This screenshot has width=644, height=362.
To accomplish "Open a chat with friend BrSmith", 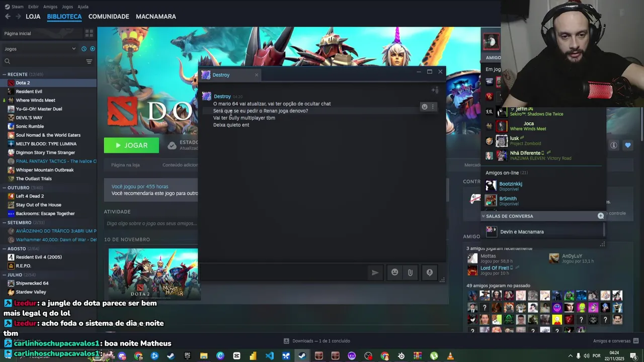I will (543, 201).
